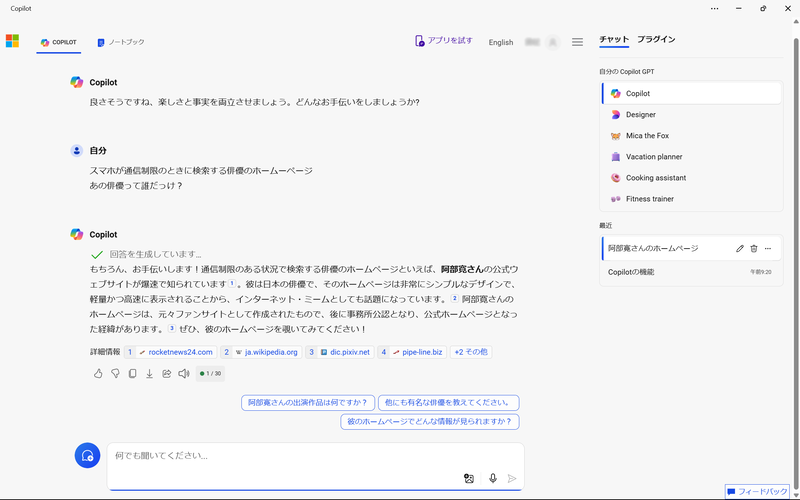Delete chat with trash icon
The width and height of the screenshot is (800, 500).
point(754,248)
